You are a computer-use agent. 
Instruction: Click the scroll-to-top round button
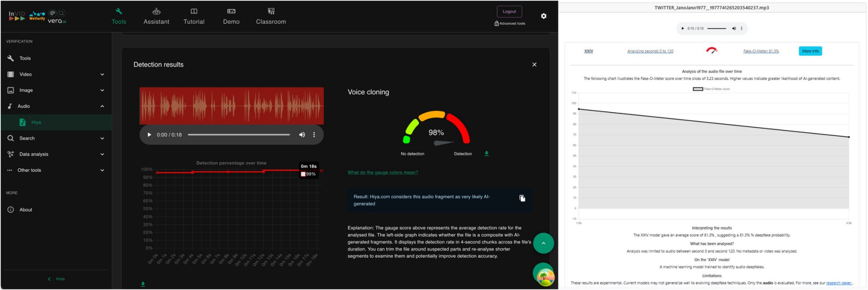pyautogui.click(x=543, y=243)
